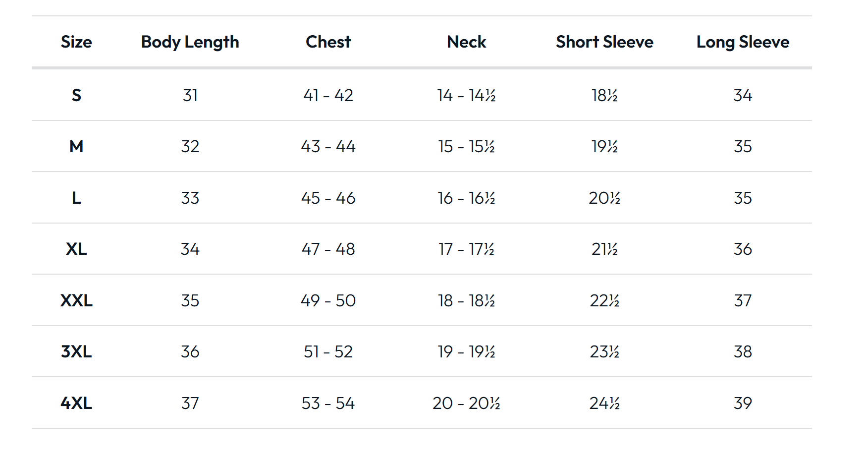
Task: Select the 4XL size row label
Action: point(76,403)
